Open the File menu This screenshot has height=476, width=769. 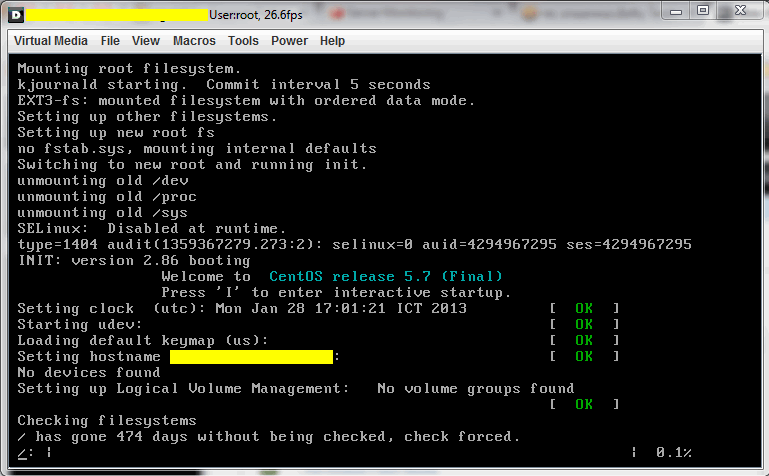(110, 41)
